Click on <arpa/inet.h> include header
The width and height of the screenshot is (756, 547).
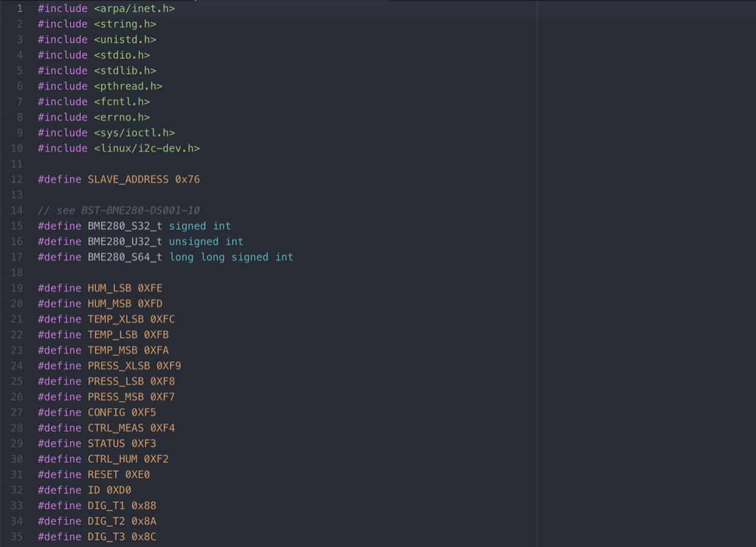click(134, 8)
